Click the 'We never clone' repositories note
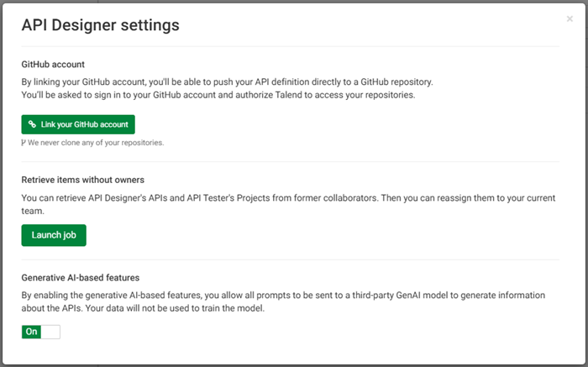The width and height of the screenshot is (588, 367). tap(95, 143)
